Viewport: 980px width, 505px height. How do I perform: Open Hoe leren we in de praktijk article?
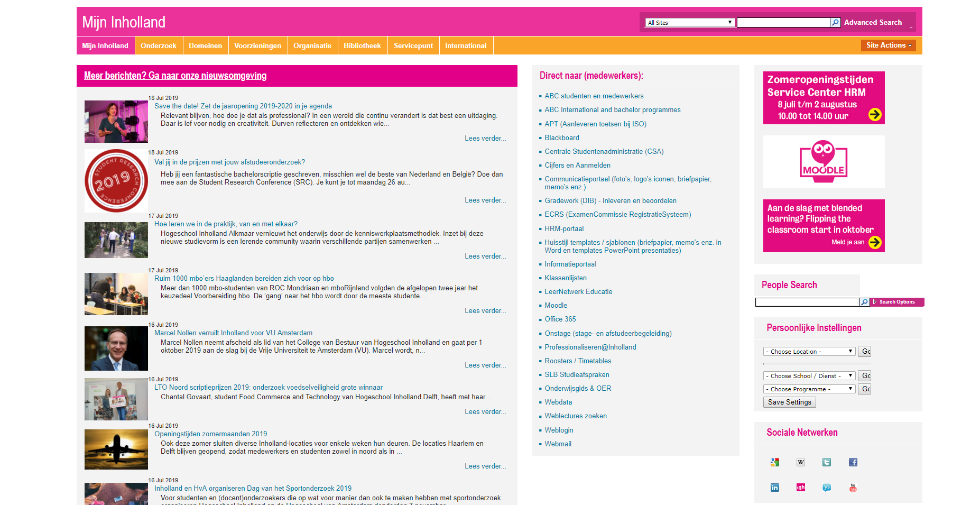coord(226,224)
